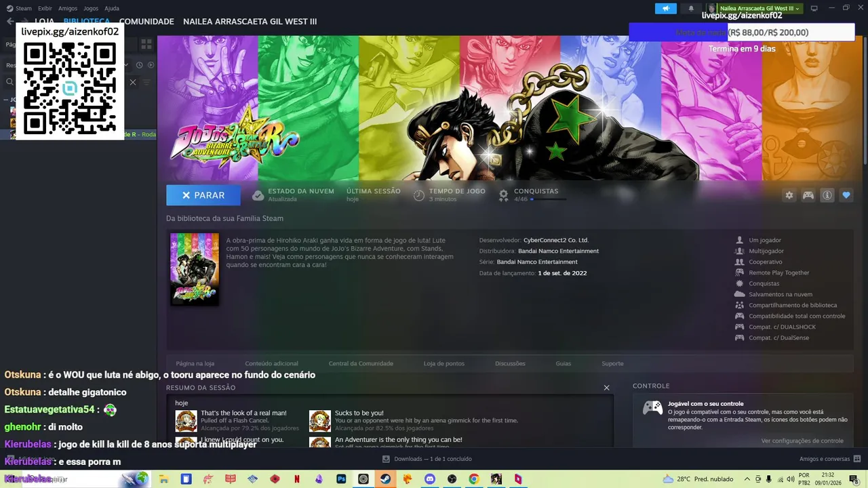
Task: Stop the game with the PARAR button
Action: click(x=203, y=195)
